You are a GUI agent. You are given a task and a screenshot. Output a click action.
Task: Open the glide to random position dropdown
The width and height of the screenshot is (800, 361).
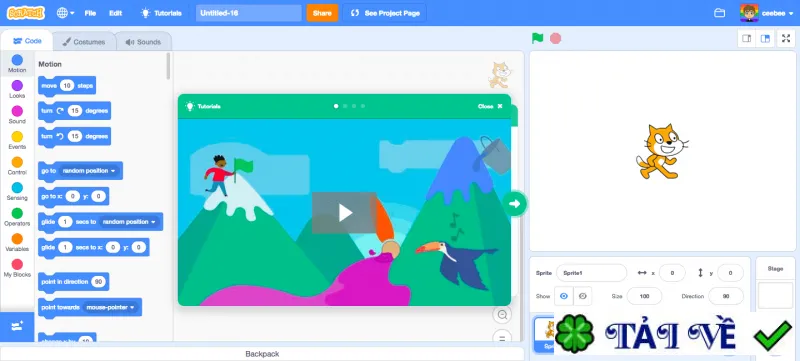pos(129,222)
